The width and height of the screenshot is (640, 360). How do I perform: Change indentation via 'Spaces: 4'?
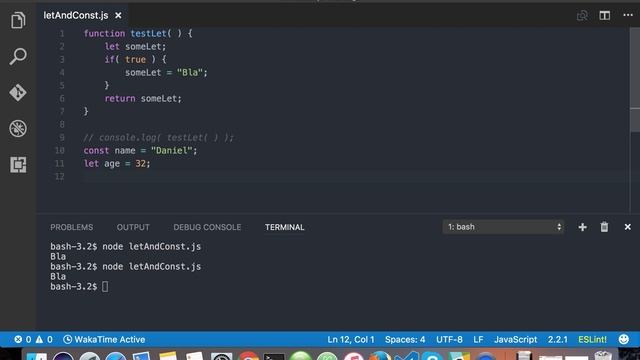click(405, 340)
